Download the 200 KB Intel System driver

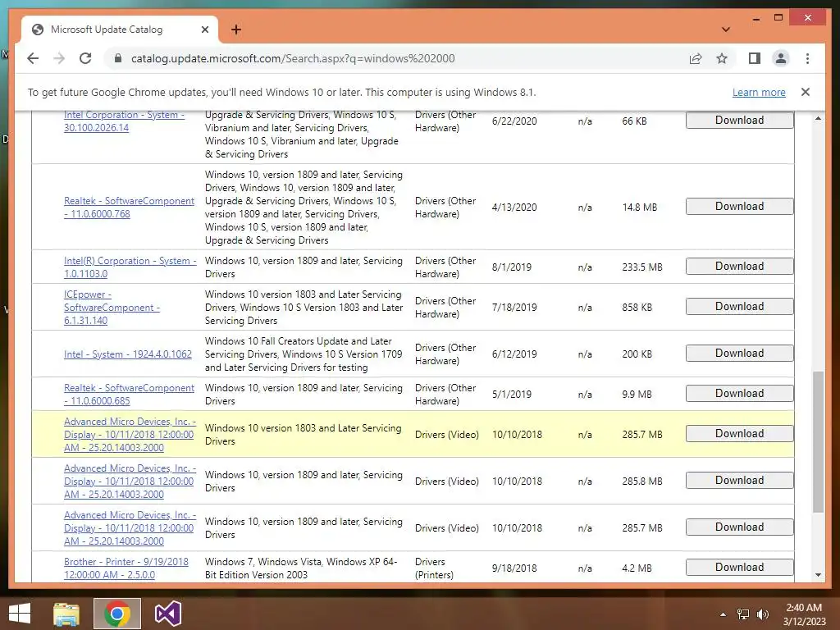click(x=739, y=353)
